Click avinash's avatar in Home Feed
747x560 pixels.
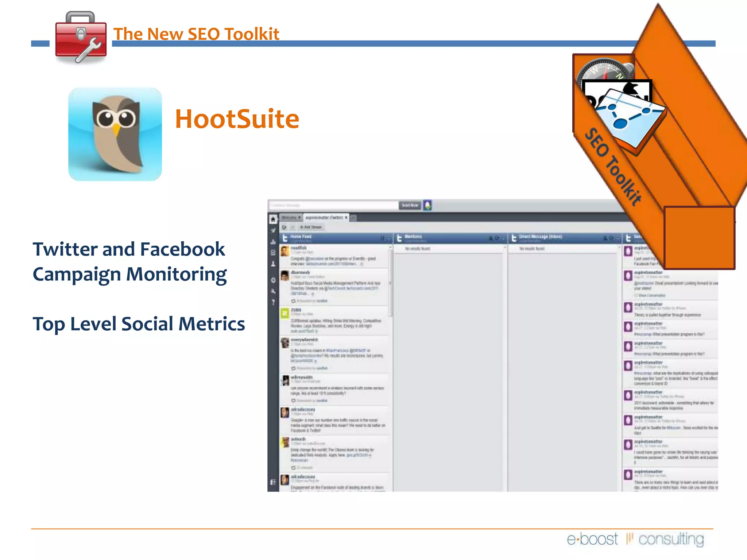(x=285, y=442)
